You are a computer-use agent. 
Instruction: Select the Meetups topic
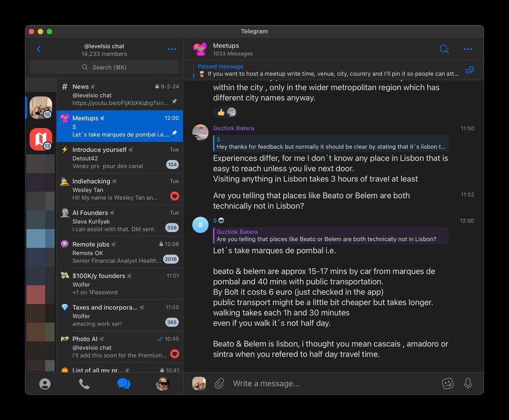pyautogui.click(x=119, y=126)
